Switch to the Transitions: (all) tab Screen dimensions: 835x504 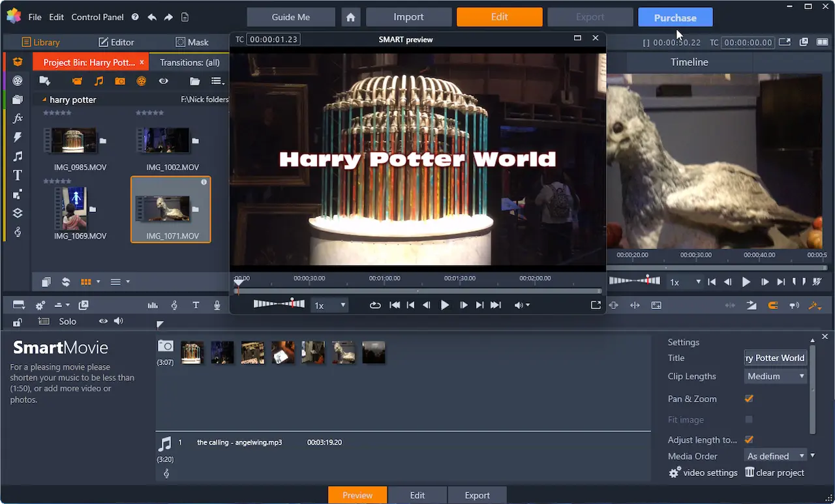[x=190, y=62]
